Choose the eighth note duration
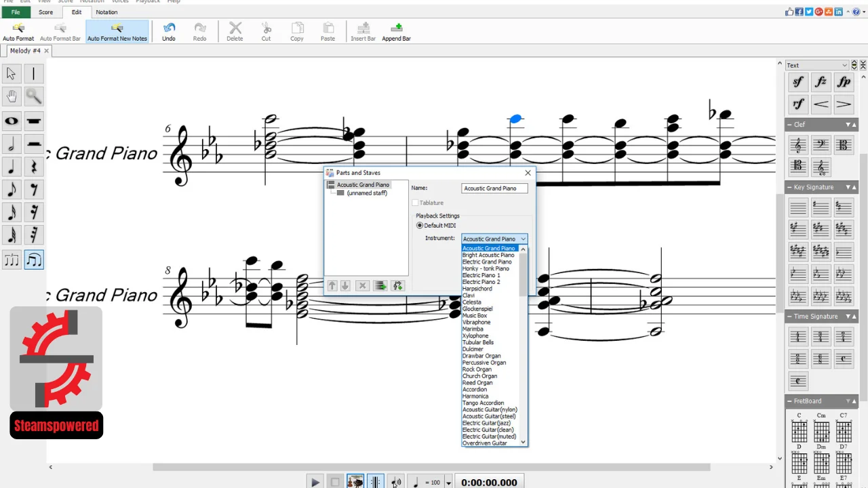This screenshot has width=868, height=488. pyautogui.click(x=12, y=190)
